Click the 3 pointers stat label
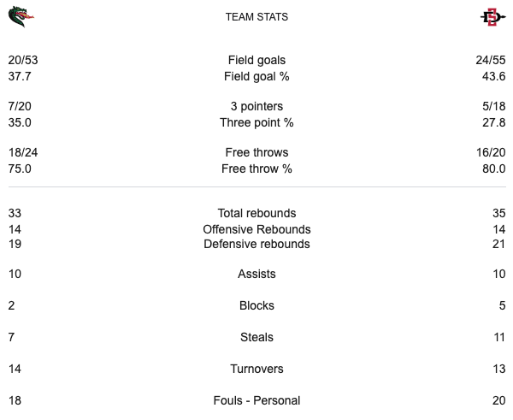This screenshot has height=420, width=513. click(x=256, y=106)
